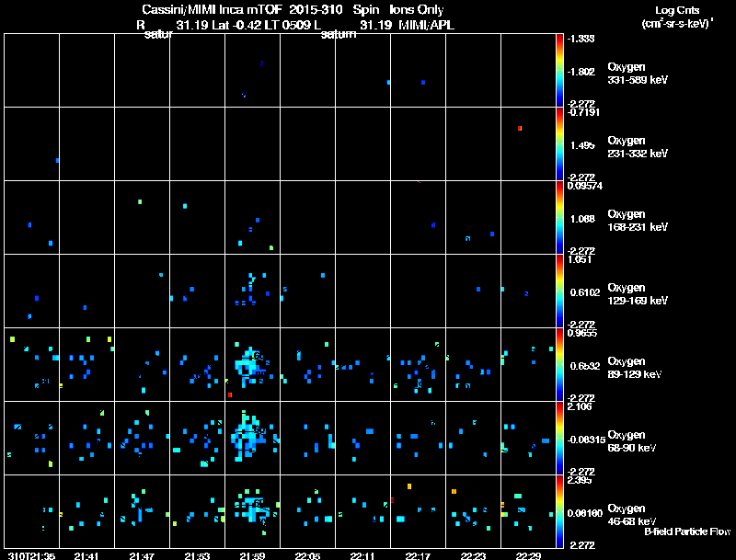Click the "0.9655" colorbar value
The image size is (736, 560).
(582, 333)
